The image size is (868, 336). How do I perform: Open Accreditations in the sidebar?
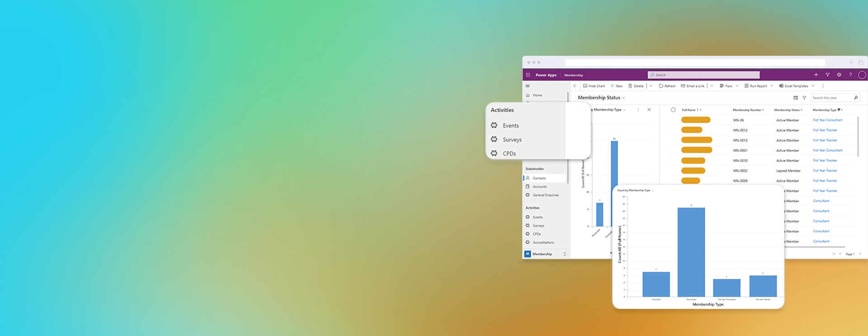point(543,242)
